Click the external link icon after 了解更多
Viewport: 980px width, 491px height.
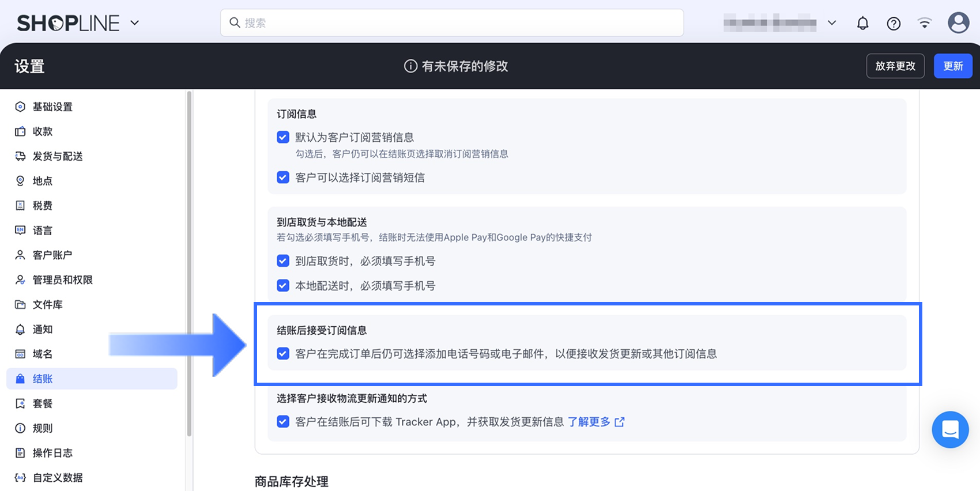point(620,422)
